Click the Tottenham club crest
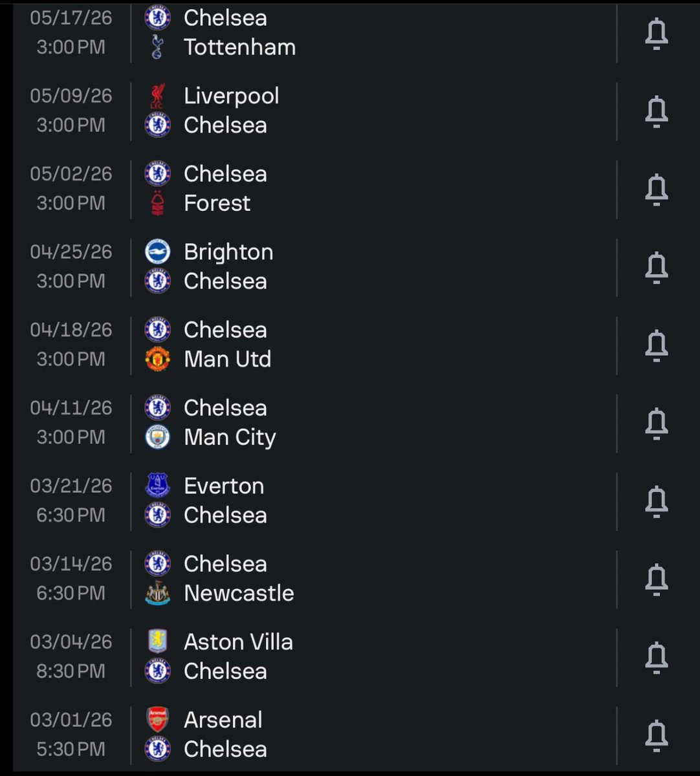700x776 pixels. (x=157, y=47)
